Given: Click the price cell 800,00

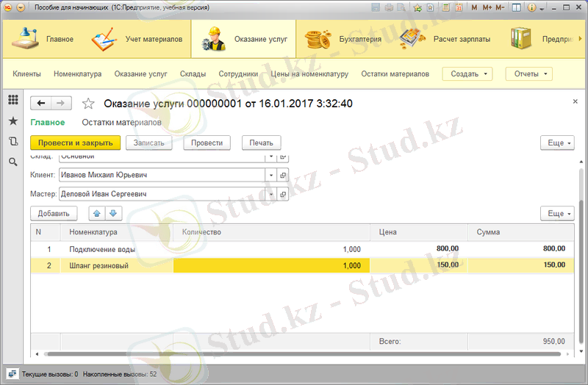Looking at the screenshot, I should coord(419,248).
